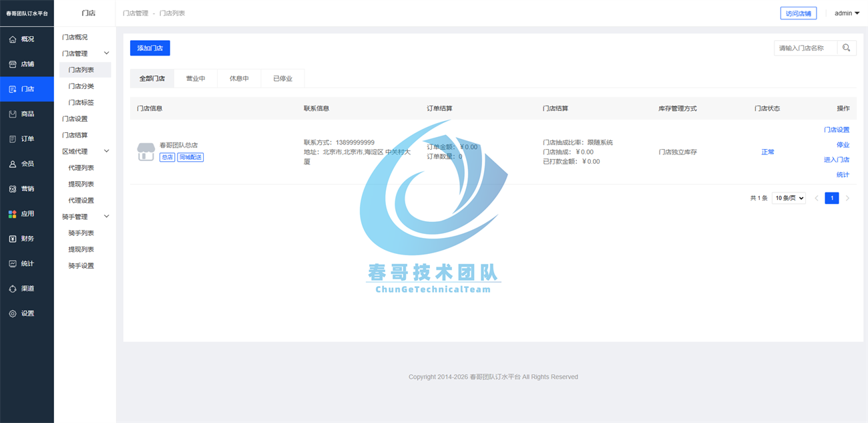This screenshot has height=423, width=868.
Task: Click the 添加门店 button
Action: 150,48
